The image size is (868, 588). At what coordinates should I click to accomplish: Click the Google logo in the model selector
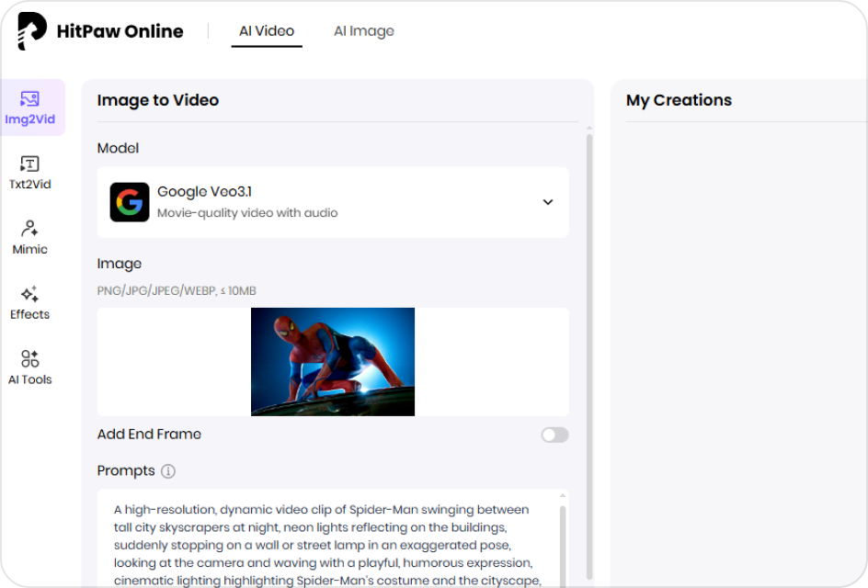(130, 202)
